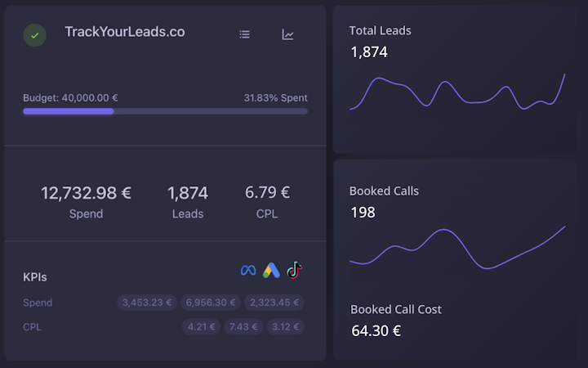Open the line chart view icon
Screen dimensions: 588x368
[x=287, y=34]
